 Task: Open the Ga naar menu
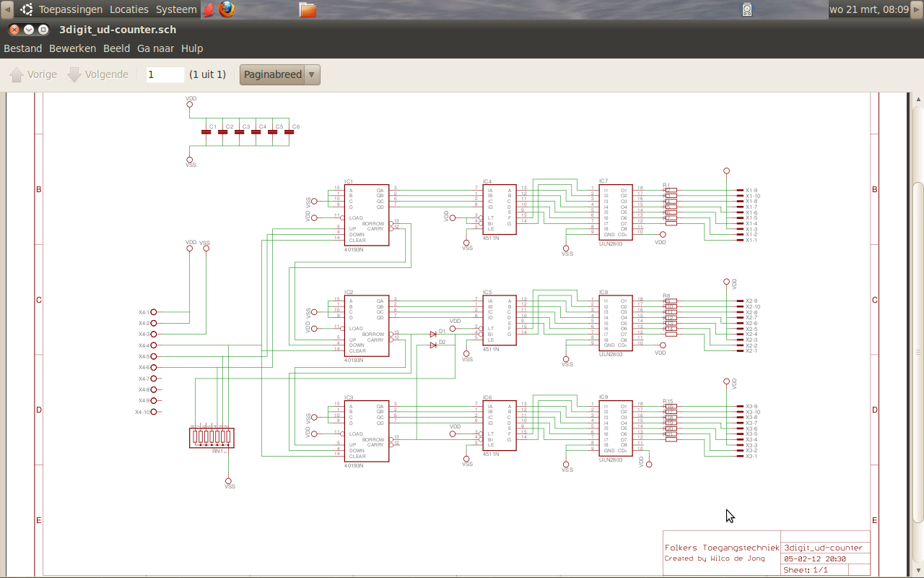click(x=156, y=48)
